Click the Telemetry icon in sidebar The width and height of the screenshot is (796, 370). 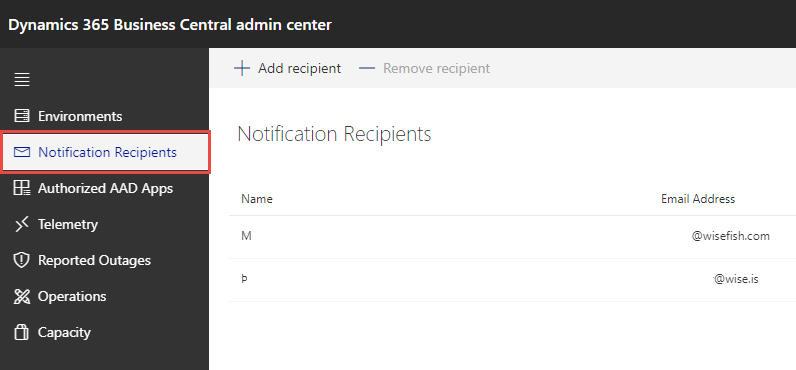(22, 224)
